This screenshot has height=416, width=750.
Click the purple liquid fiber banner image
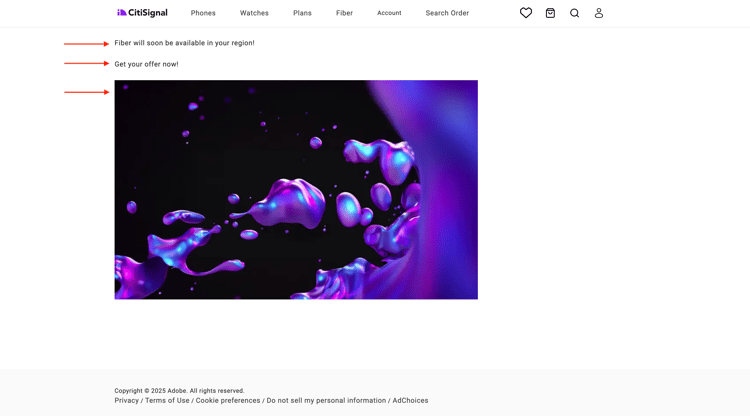tap(296, 190)
